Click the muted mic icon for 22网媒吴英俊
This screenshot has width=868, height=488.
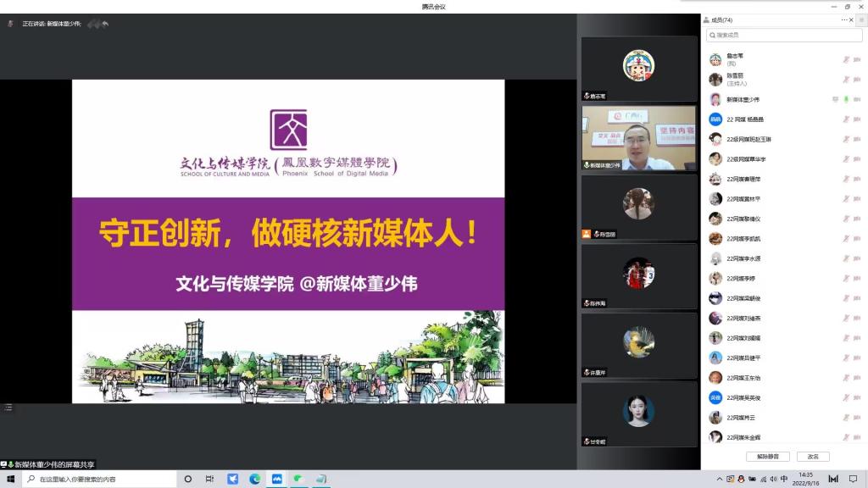coord(846,398)
